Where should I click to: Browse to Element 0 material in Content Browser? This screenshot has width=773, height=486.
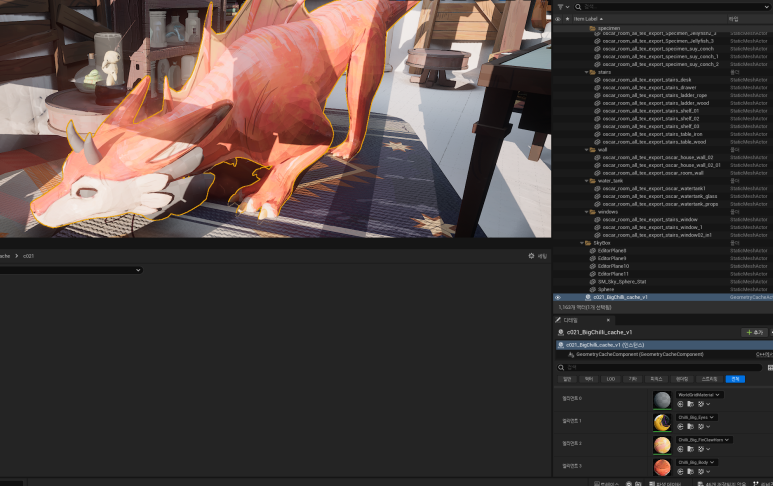[x=691, y=404]
